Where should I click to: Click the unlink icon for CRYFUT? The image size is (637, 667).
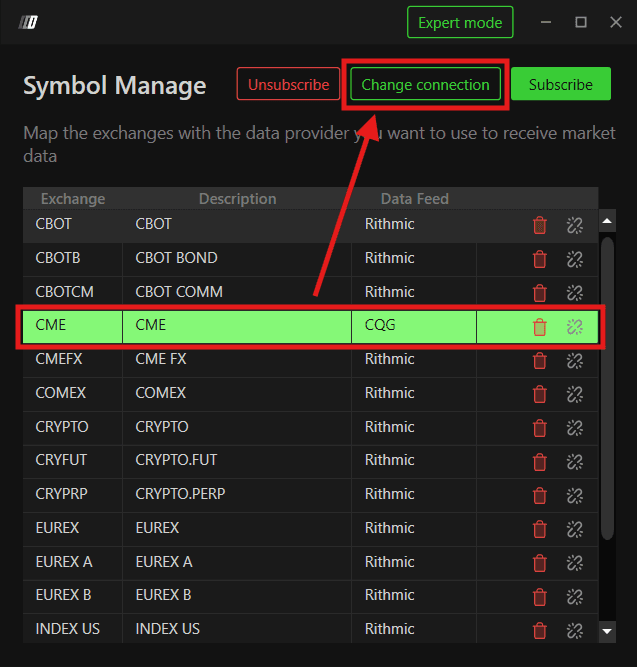coord(574,462)
